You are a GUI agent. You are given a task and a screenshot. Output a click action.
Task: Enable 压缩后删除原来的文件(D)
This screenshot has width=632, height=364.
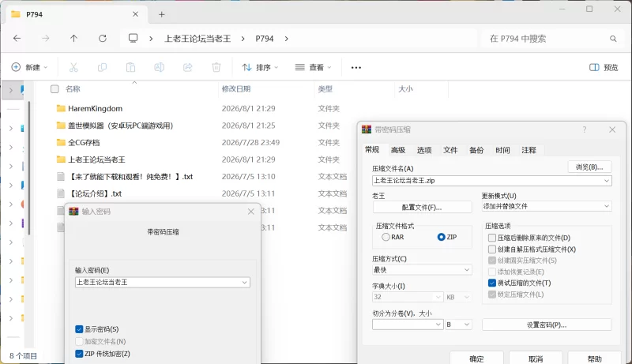(492, 238)
